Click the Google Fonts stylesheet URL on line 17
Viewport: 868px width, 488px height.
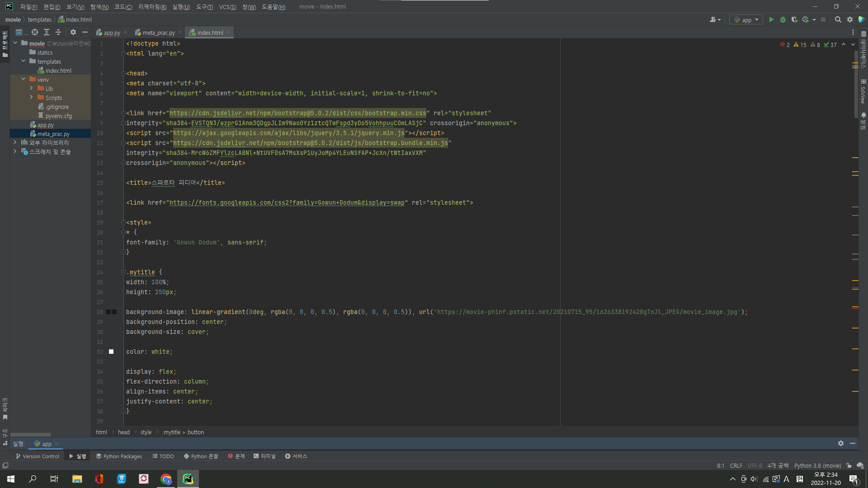point(287,203)
